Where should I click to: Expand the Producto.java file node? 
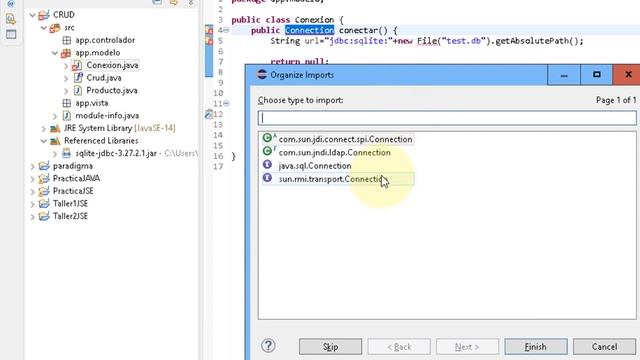click(x=66, y=91)
